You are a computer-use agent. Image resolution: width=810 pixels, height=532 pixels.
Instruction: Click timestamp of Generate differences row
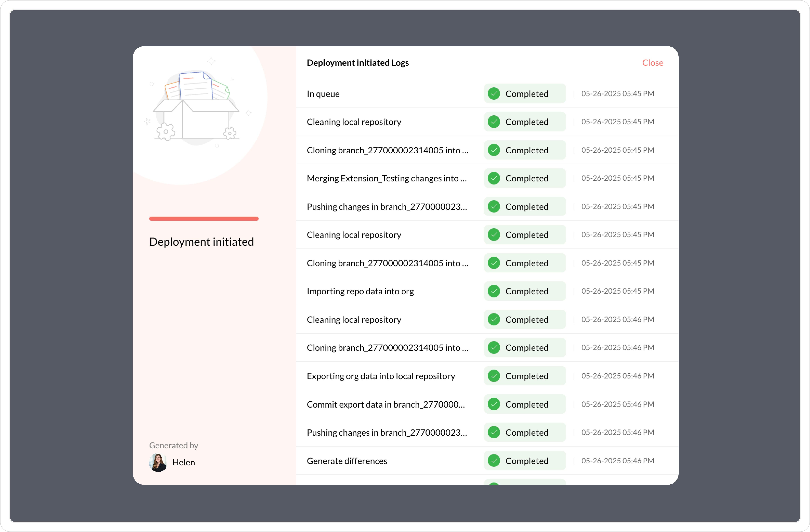pyautogui.click(x=617, y=460)
